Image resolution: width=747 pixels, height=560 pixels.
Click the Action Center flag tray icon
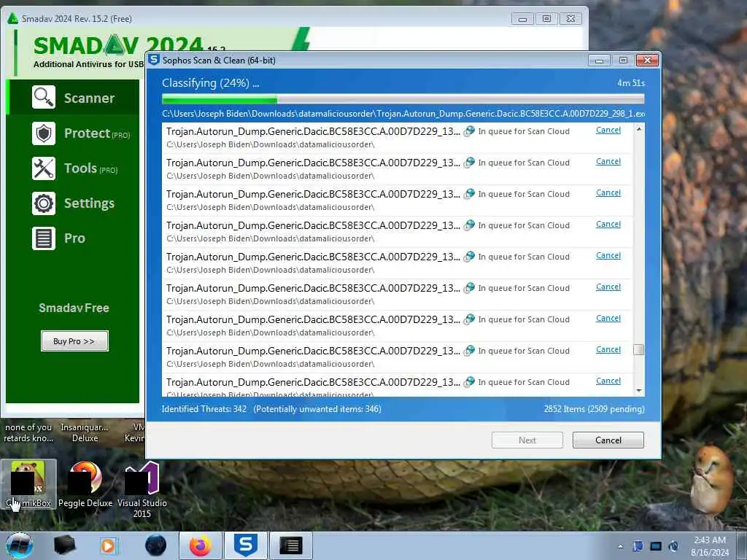tap(638, 546)
